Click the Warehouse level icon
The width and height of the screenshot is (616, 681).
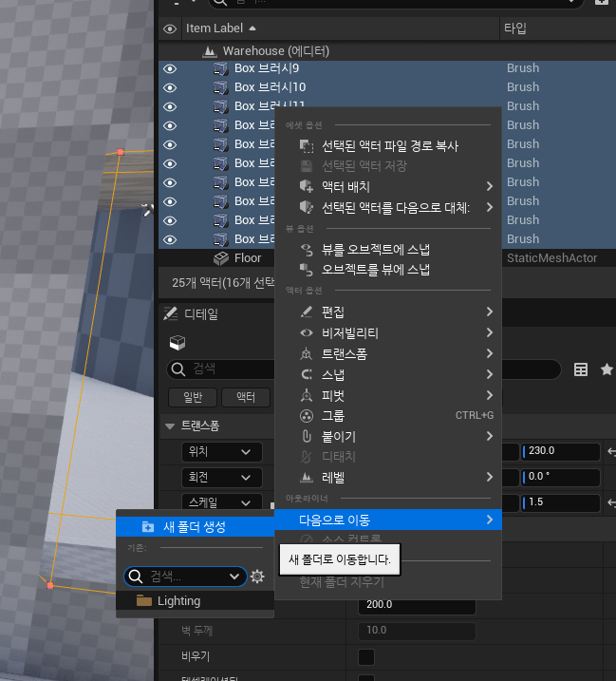[x=210, y=51]
